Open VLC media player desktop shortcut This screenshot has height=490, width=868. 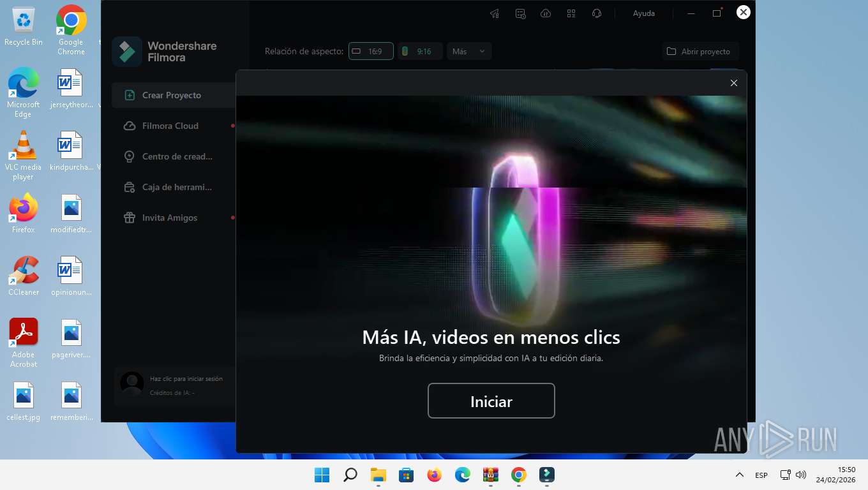24,156
